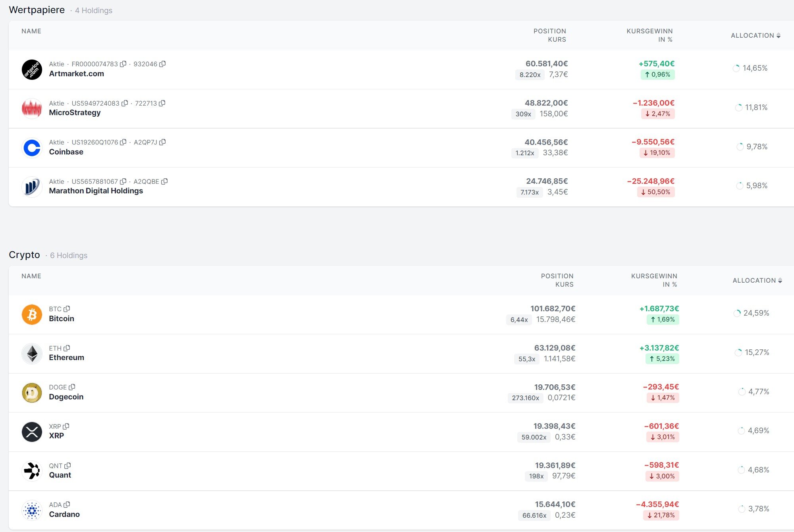This screenshot has height=532, width=794.
Task: Copy Marathon Digital WKN A2QQBE
Action: point(164,181)
